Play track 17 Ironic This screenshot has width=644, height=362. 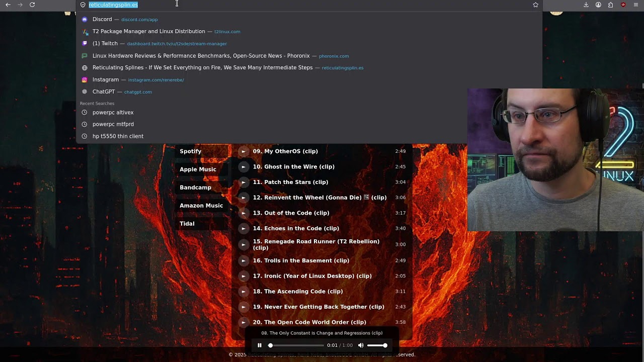244,276
